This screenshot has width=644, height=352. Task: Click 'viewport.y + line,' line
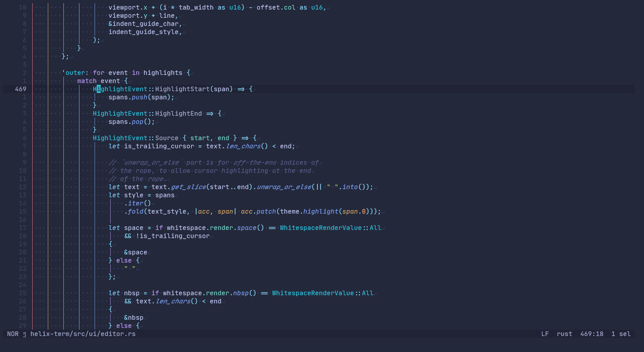click(x=144, y=16)
